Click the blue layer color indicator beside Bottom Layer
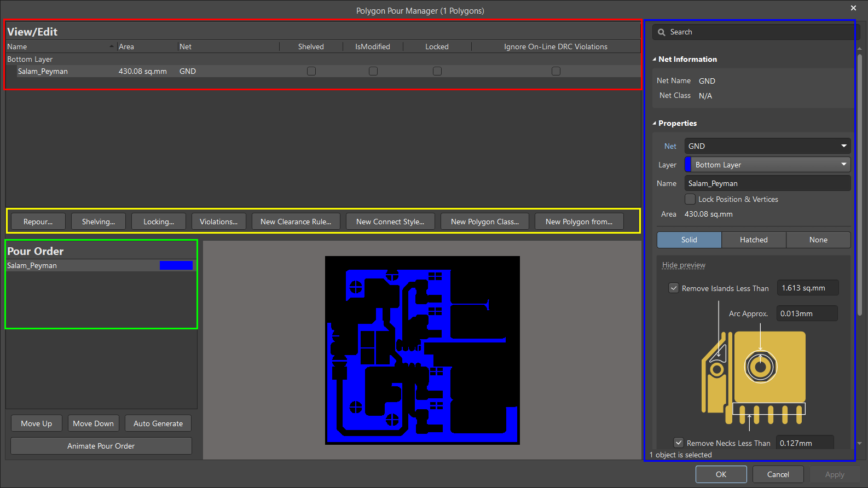868x488 pixels. tap(688, 165)
